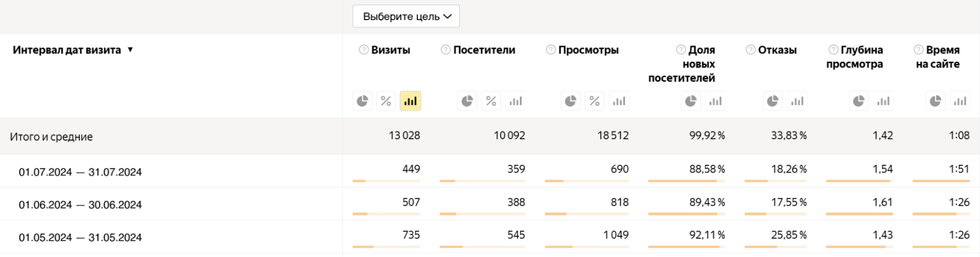Click pie chart icon under Посетители

(467, 101)
